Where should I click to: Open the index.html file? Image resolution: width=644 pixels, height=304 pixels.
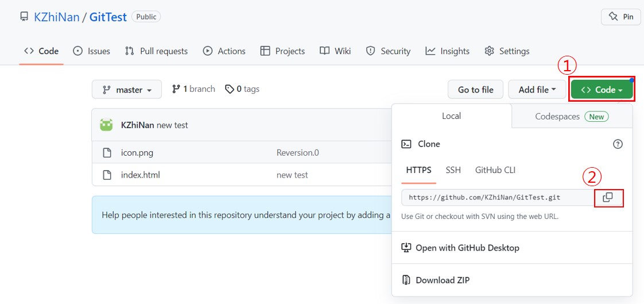click(141, 175)
